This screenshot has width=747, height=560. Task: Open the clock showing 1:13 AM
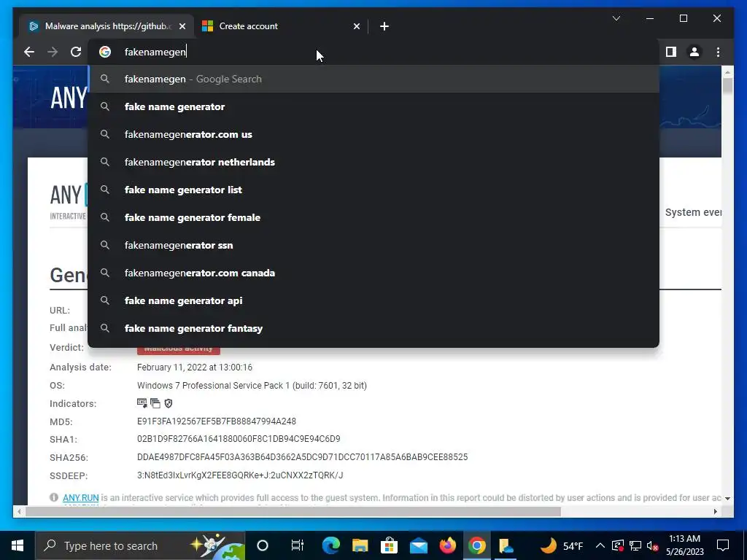coord(684,545)
